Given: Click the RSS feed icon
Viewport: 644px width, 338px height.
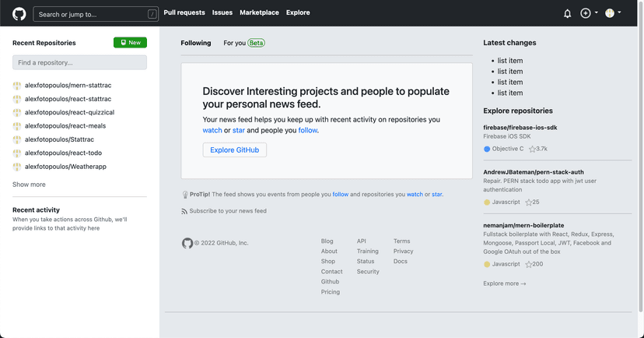Looking at the screenshot, I should click(184, 211).
